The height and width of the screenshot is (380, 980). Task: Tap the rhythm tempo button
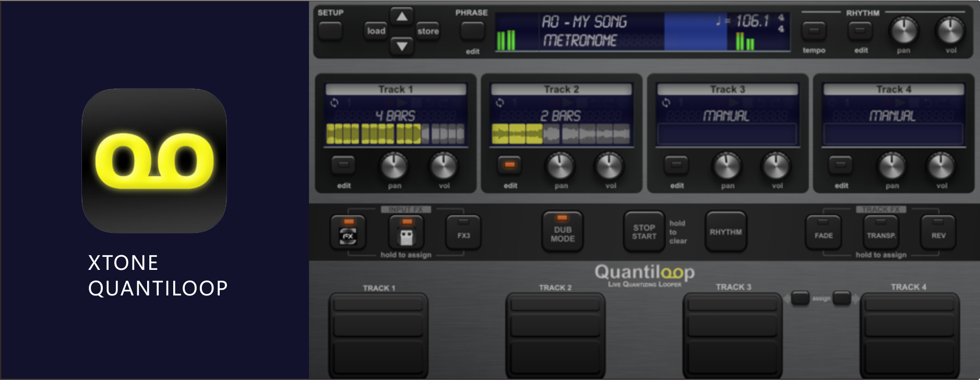814,31
